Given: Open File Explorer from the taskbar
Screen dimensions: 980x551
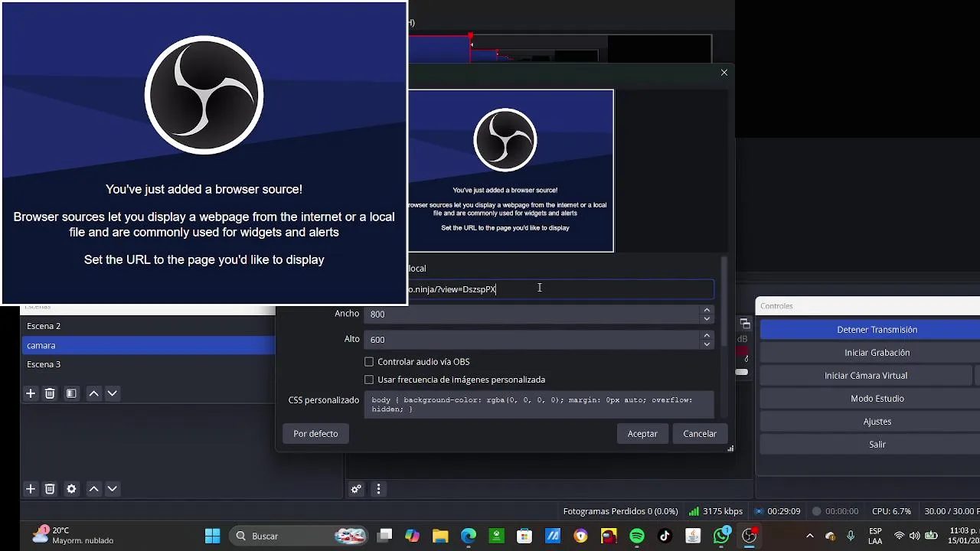Looking at the screenshot, I should click(x=440, y=536).
